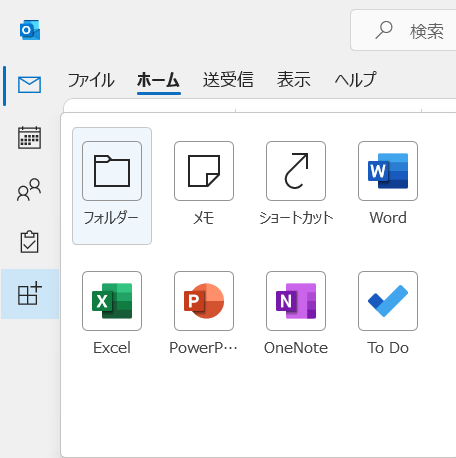Open the 表示 (View) tab
The image size is (456, 458).
click(294, 80)
